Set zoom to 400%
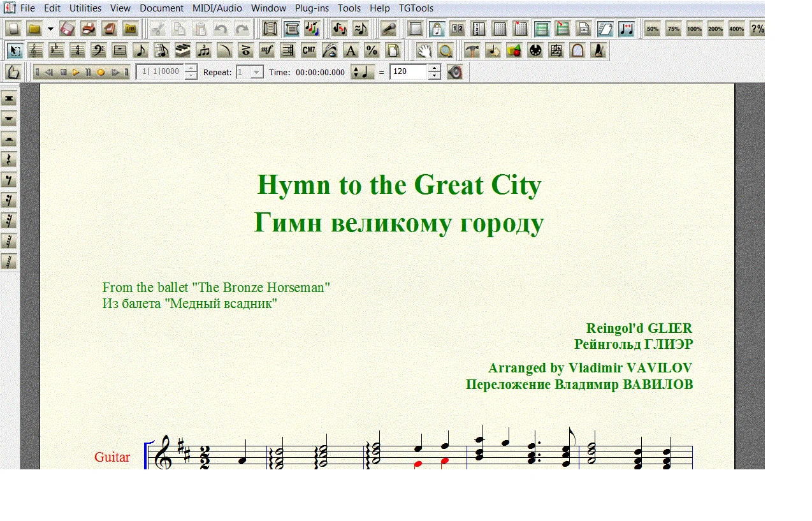Screen dimensions: 812x521 pyautogui.click(x=736, y=29)
